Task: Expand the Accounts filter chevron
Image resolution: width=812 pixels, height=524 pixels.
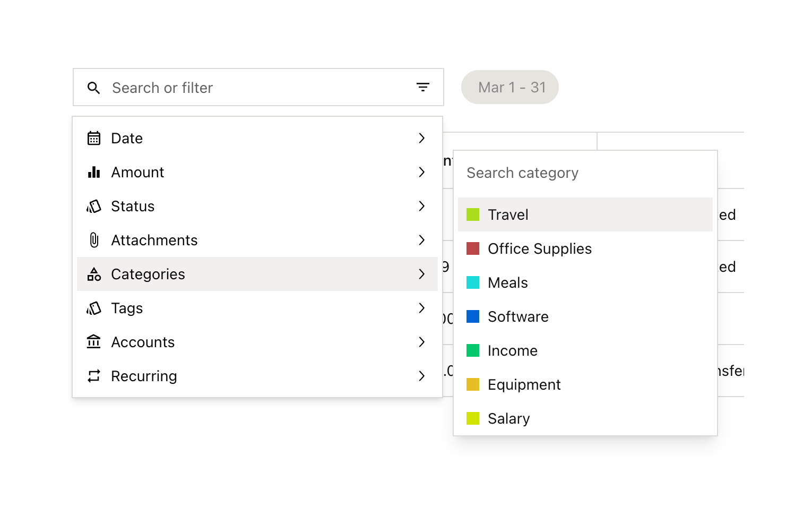Action: click(x=422, y=342)
